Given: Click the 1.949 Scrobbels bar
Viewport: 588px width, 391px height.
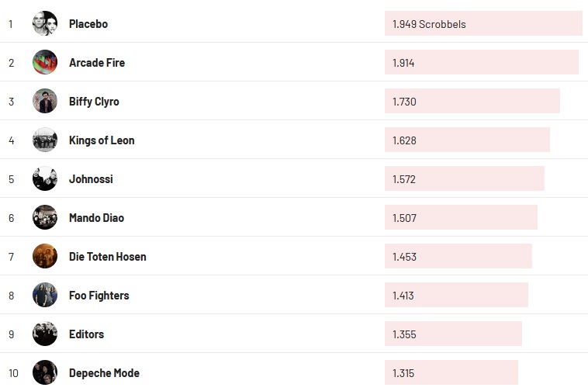Looking at the screenshot, I should pos(483,23).
